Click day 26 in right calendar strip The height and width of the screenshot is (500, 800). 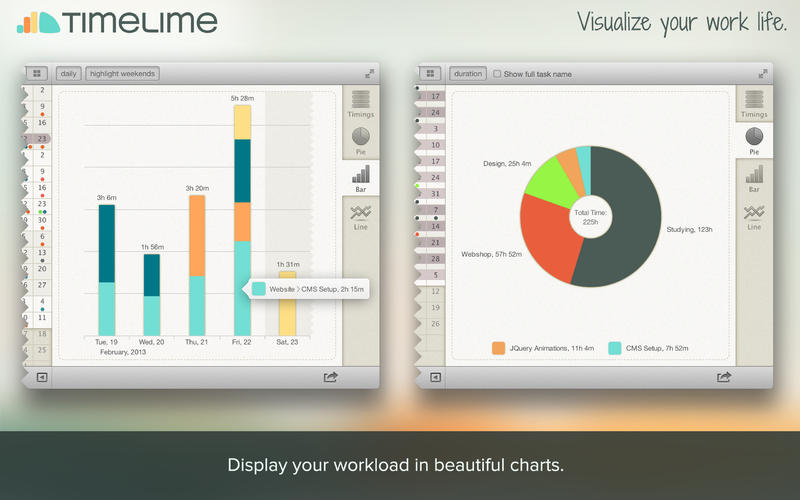(x=435, y=323)
